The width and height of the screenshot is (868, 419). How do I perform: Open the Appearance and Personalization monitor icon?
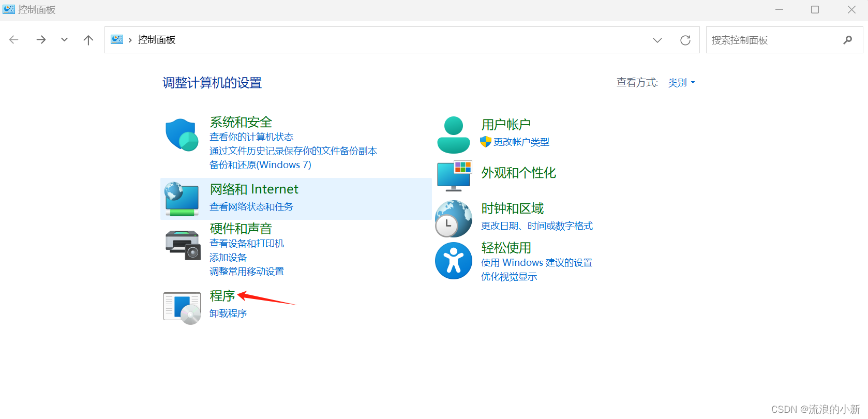pos(454,175)
